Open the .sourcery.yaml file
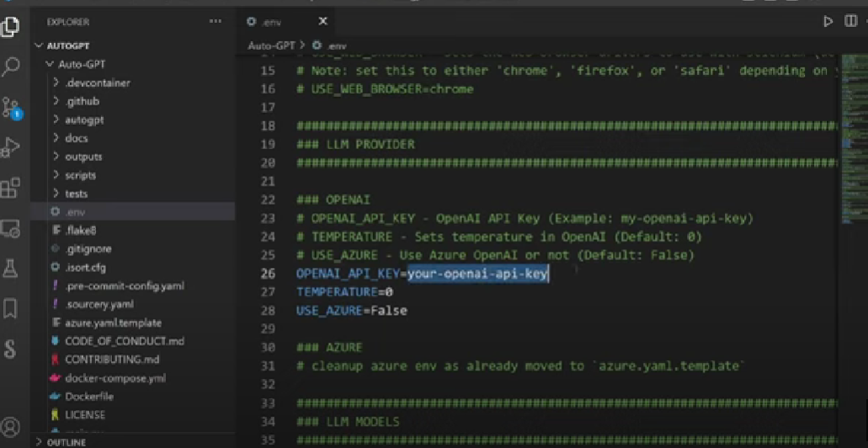Image resolution: width=868 pixels, height=448 pixels. (x=99, y=304)
